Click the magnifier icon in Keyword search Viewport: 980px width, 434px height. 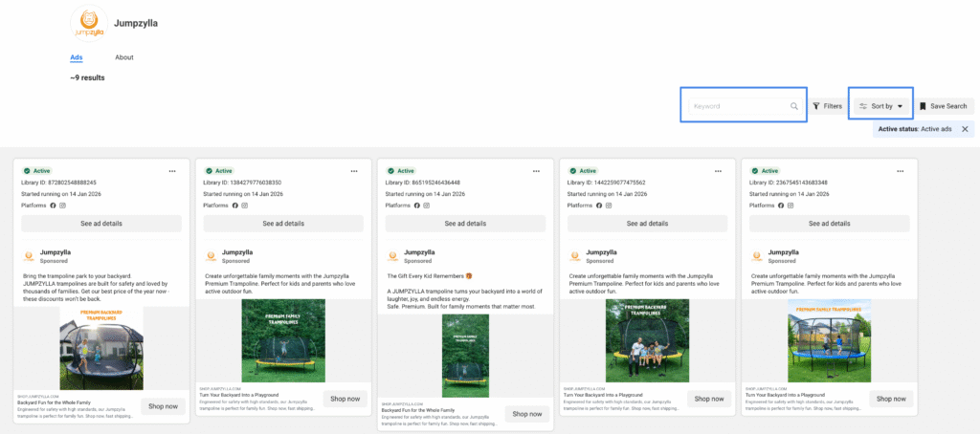click(x=793, y=106)
